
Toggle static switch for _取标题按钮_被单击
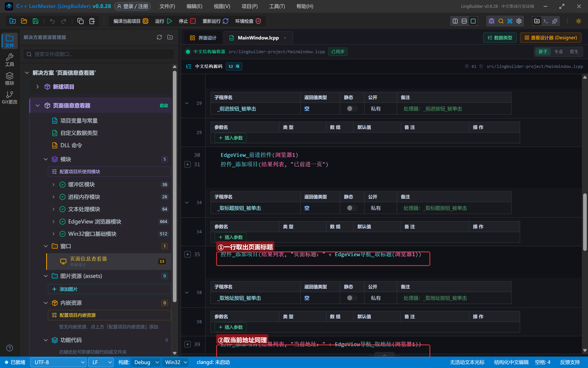point(352,208)
